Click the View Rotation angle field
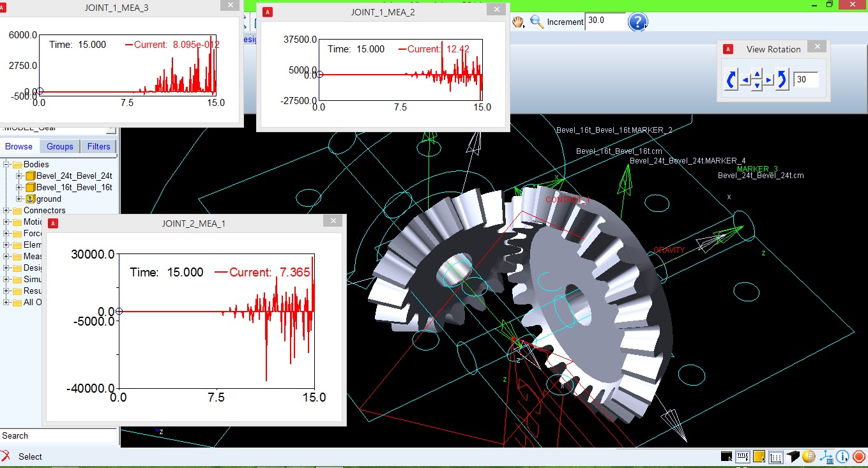Viewport: 868px width, 468px height. tap(805, 80)
